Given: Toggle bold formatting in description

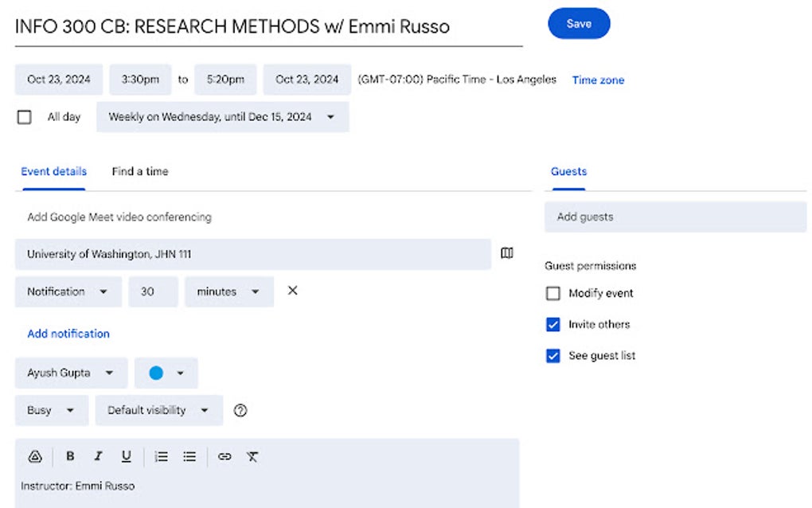Looking at the screenshot, I should click(70, 456).
